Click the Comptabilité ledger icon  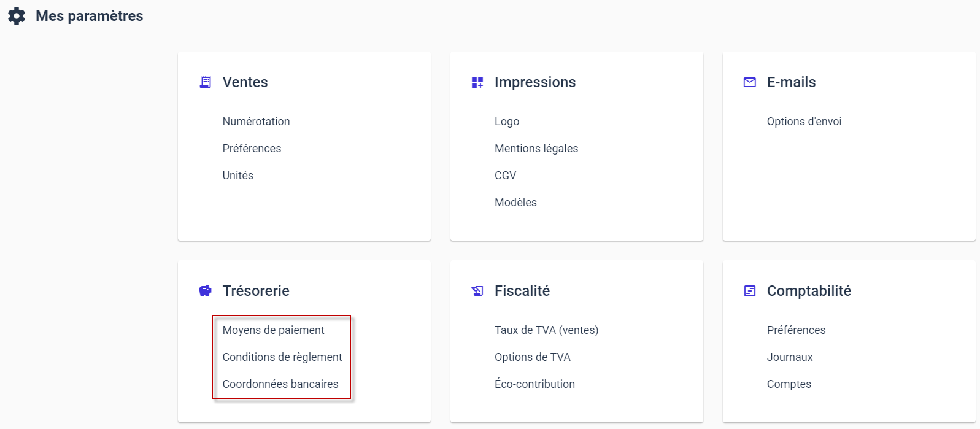pos(750,291)
